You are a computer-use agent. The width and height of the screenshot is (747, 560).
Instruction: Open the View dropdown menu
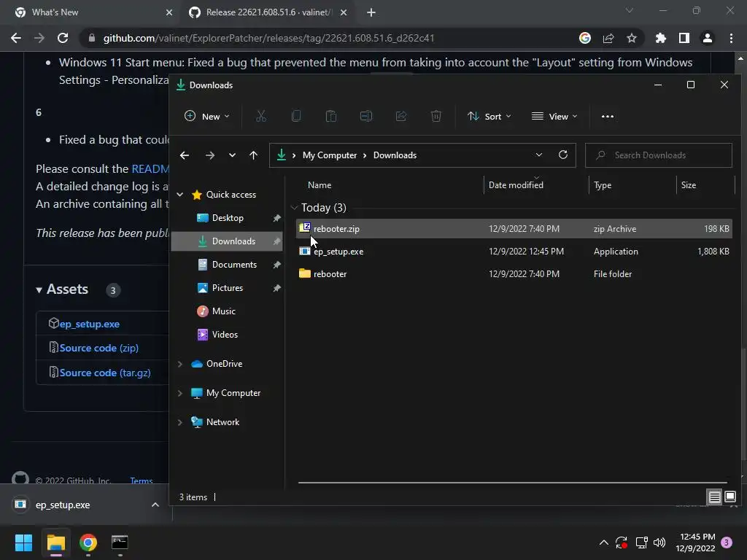pos(554,116)
